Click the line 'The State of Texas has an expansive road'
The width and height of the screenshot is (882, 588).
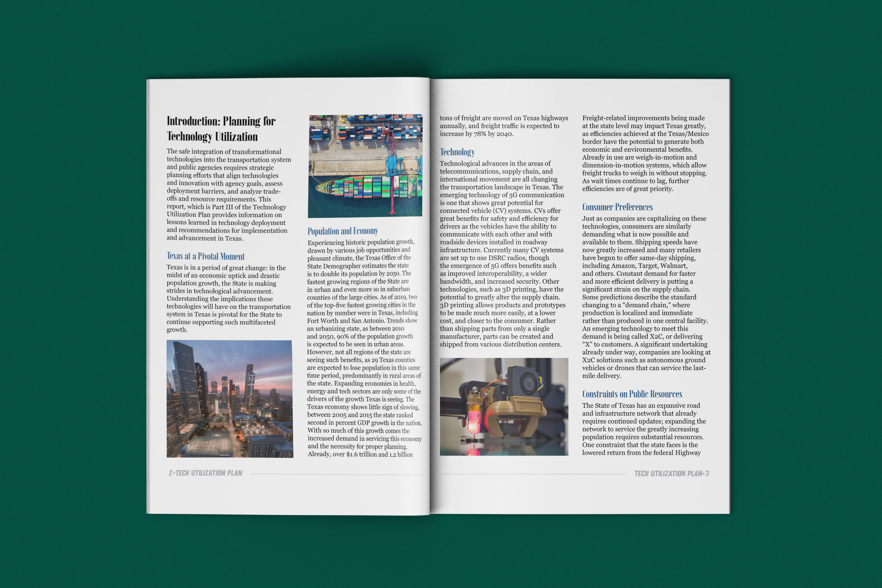[641, 405]
